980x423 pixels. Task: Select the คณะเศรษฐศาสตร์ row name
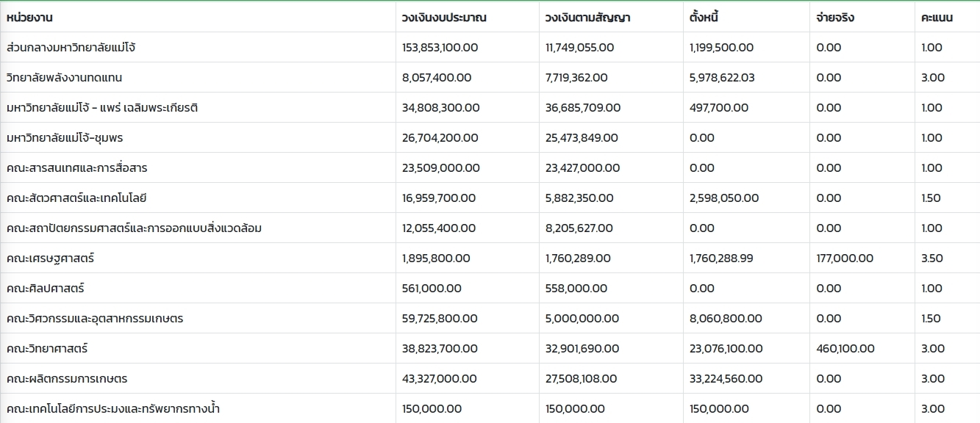coord(50,258)
